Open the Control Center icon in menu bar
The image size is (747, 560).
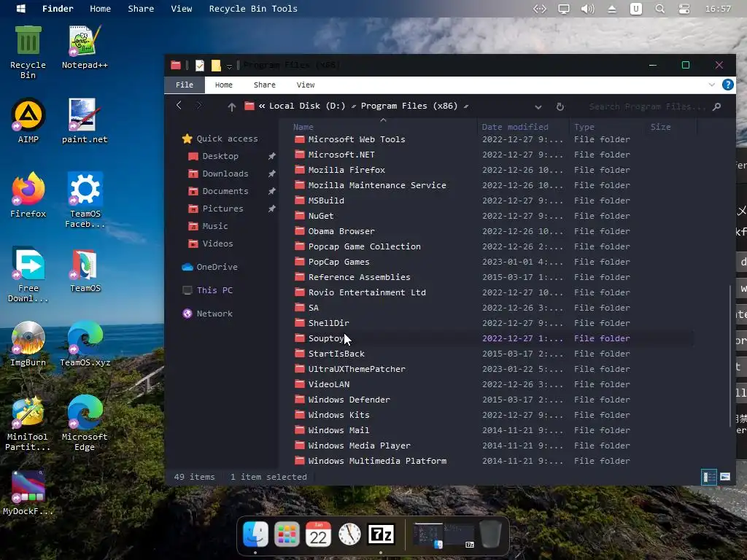[684, 9]
